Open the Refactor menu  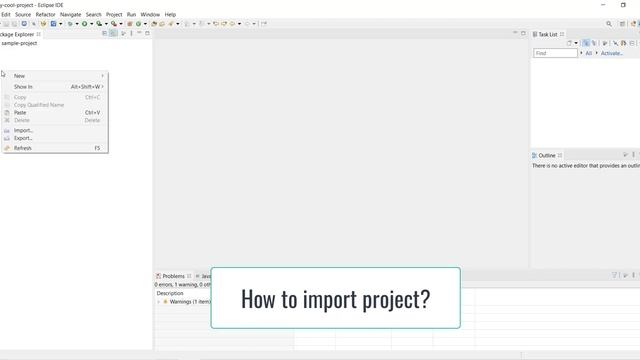[45, 14]
